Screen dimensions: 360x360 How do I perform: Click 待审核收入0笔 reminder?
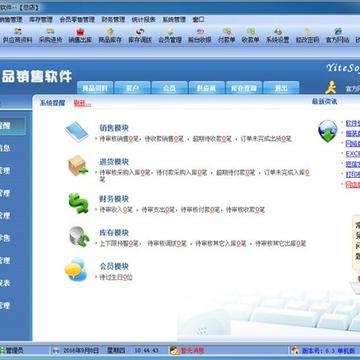click(116, 210)
